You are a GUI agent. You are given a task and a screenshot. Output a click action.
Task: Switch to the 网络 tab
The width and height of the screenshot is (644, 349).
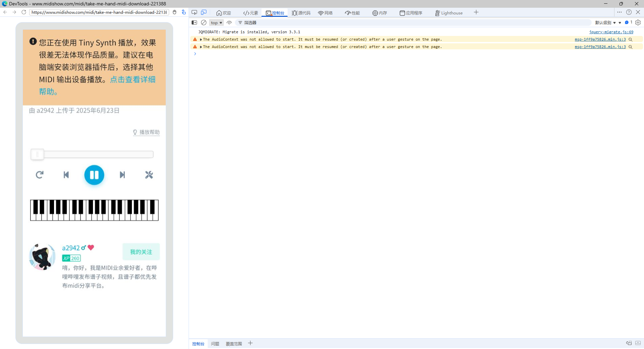325,13
